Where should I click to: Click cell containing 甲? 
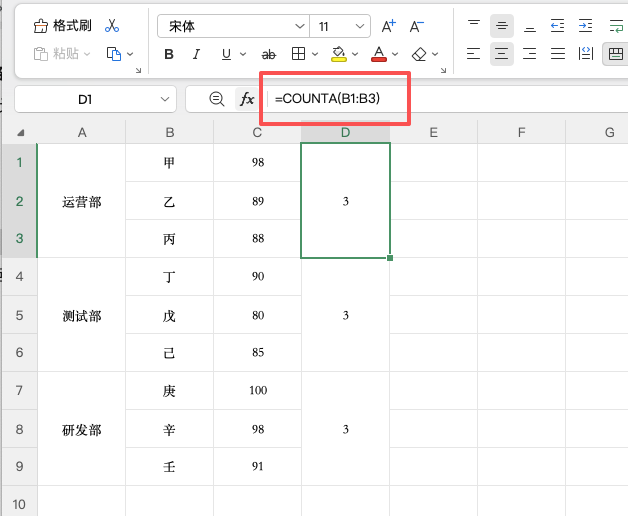[x=169, y=163]
